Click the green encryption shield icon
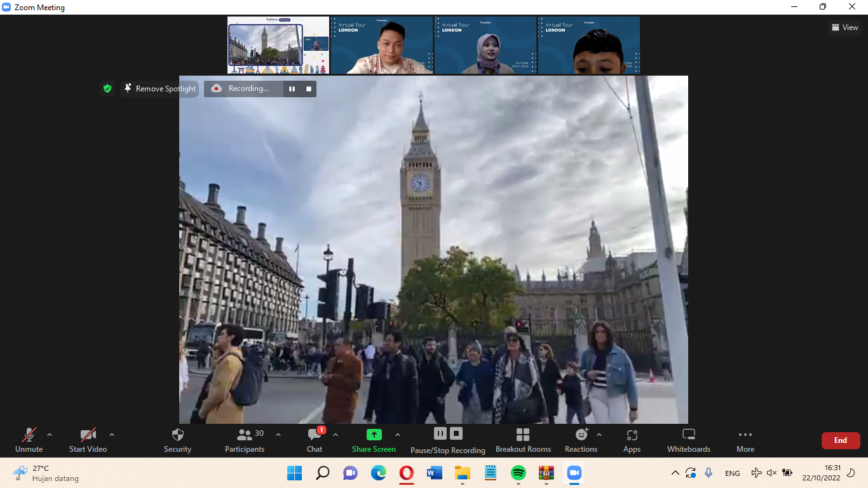The height and width of the screenshot is (488, 868). [107, 89]
